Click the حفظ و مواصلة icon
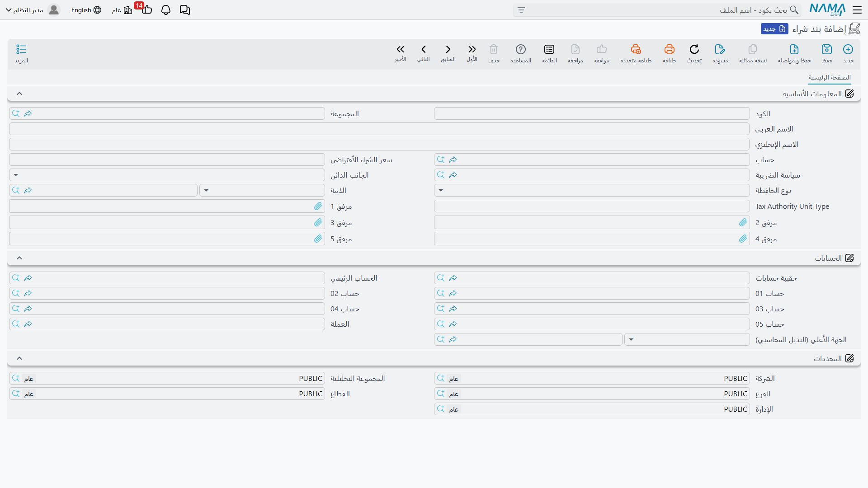The height and width of the screenshot is (488, 868). pos(794,49)
